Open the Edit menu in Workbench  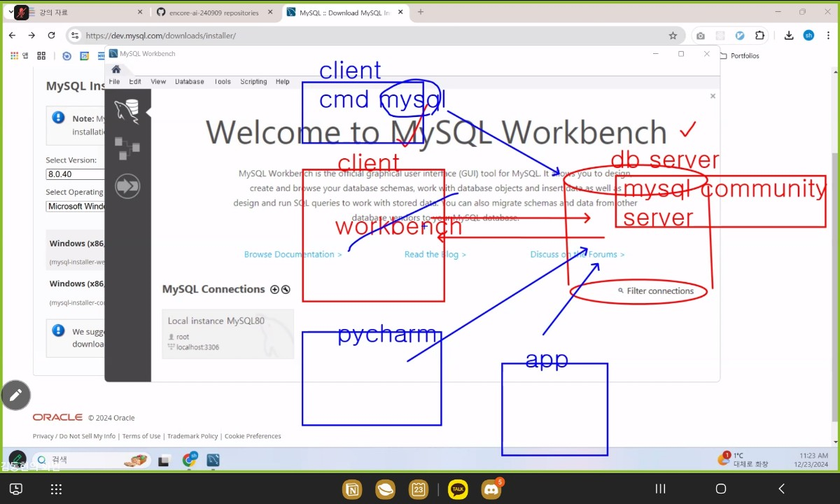click(135, 82)
